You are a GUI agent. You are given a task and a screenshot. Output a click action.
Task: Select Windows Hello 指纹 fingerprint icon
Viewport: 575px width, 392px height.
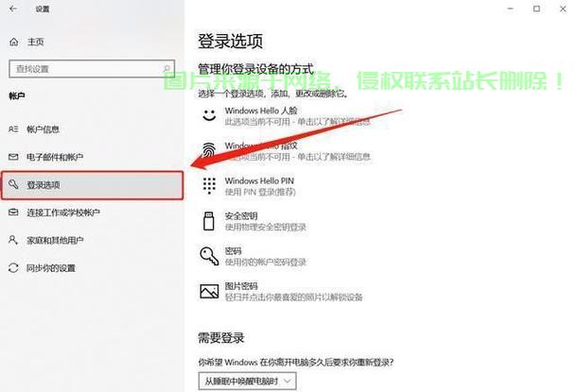click(209, 150)
